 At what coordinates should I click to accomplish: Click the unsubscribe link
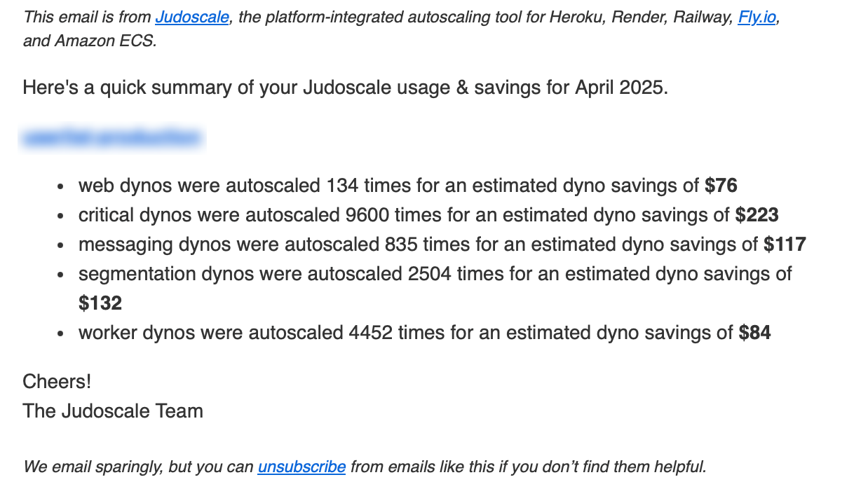301,467
